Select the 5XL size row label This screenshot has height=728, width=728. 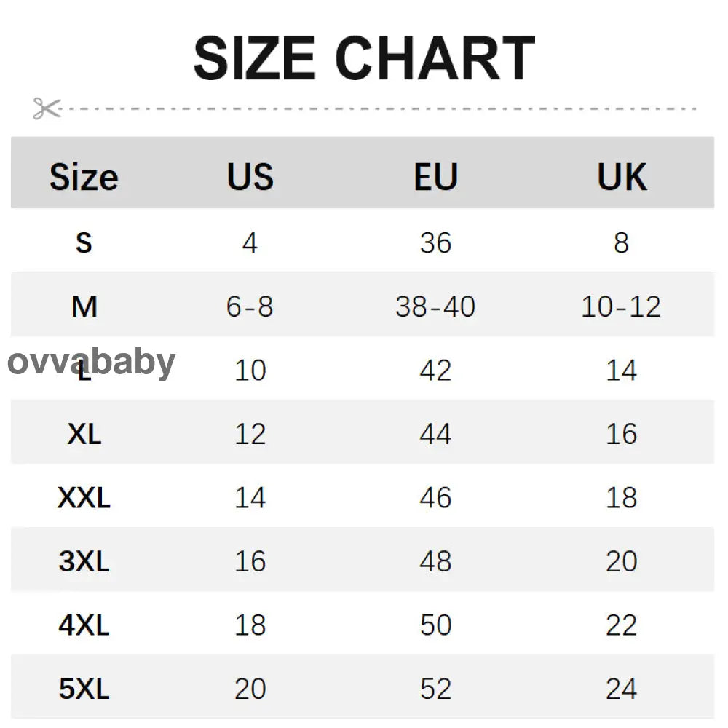click(84, 689)
